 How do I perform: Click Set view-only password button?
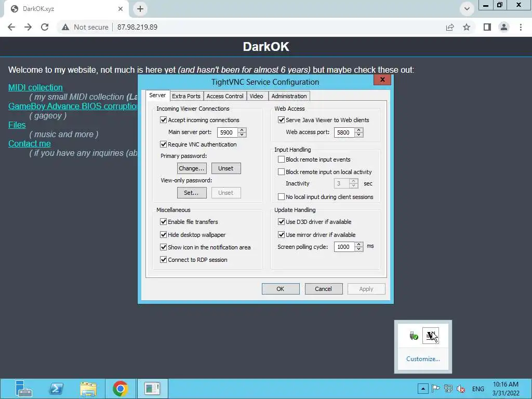pyautogui.click(x=192, y=193)
